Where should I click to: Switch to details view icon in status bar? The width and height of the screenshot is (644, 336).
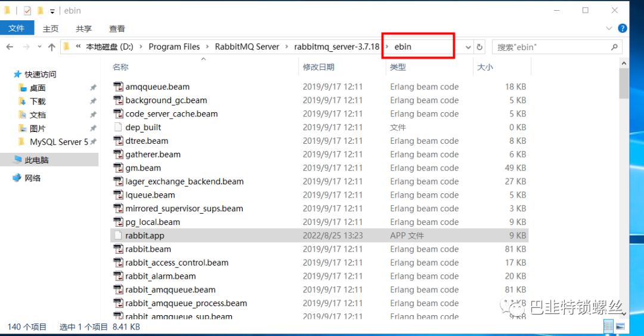click(608, 326)
